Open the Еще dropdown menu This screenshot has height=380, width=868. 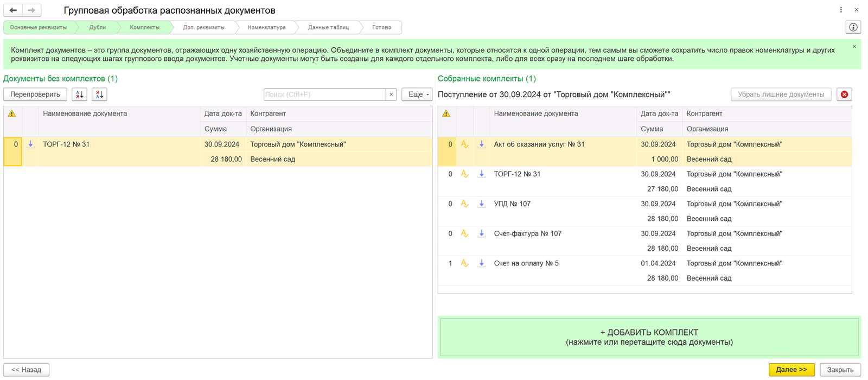[x=417, y=94]
